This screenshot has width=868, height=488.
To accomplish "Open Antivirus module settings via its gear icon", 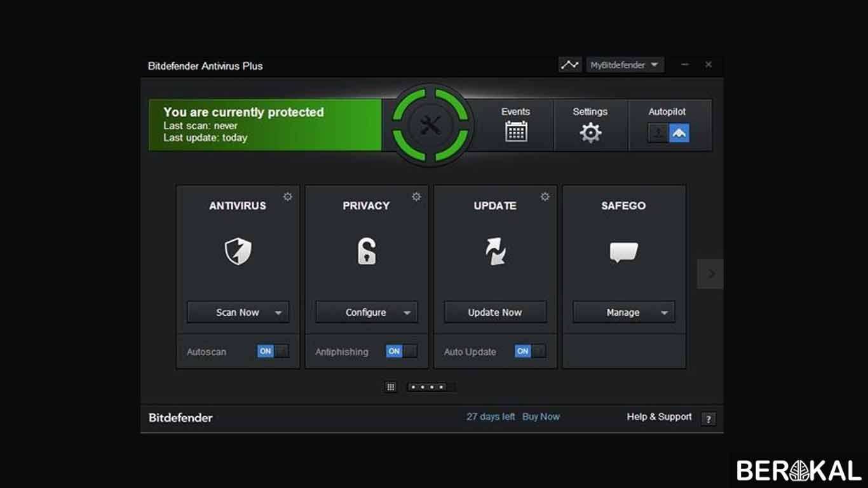I will click(x=287, y=197).
